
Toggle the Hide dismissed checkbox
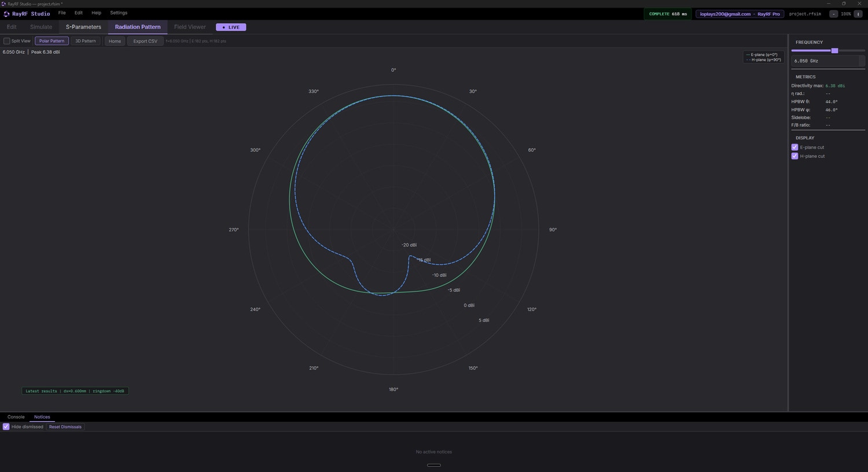click(6, 427)
